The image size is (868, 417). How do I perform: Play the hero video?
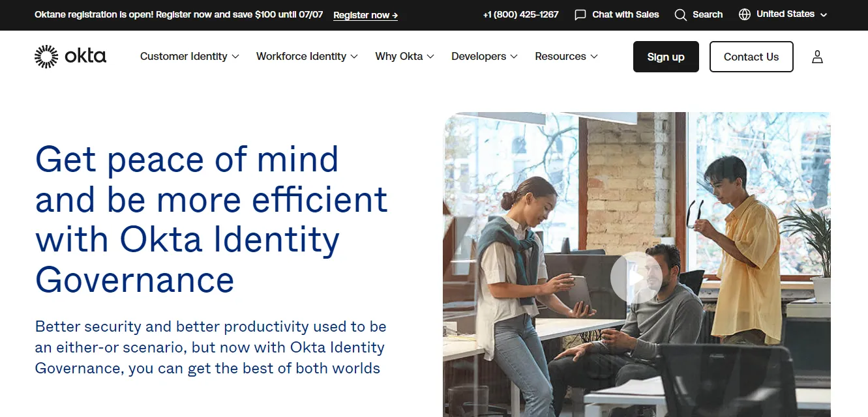tap(636, 278)
